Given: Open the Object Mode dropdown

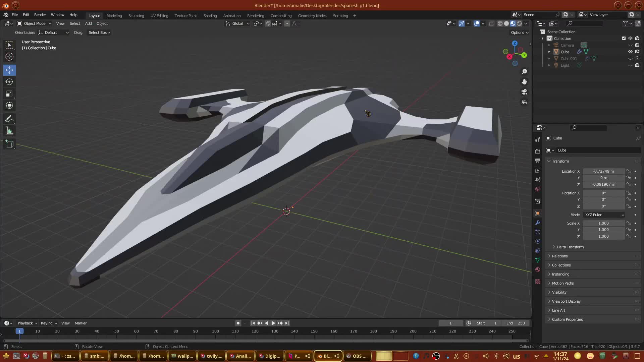Looking at the screenshot, I should [34, 23].
